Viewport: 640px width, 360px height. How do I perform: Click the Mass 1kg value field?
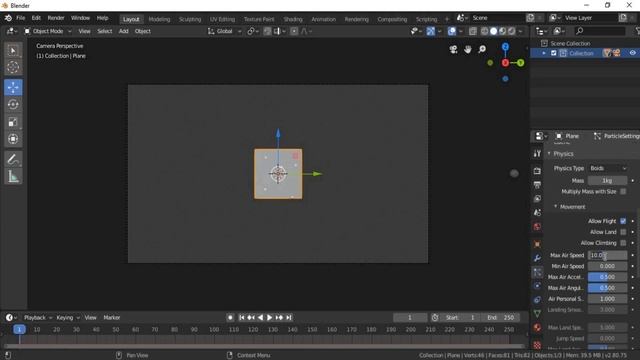(x=607, y=180)
